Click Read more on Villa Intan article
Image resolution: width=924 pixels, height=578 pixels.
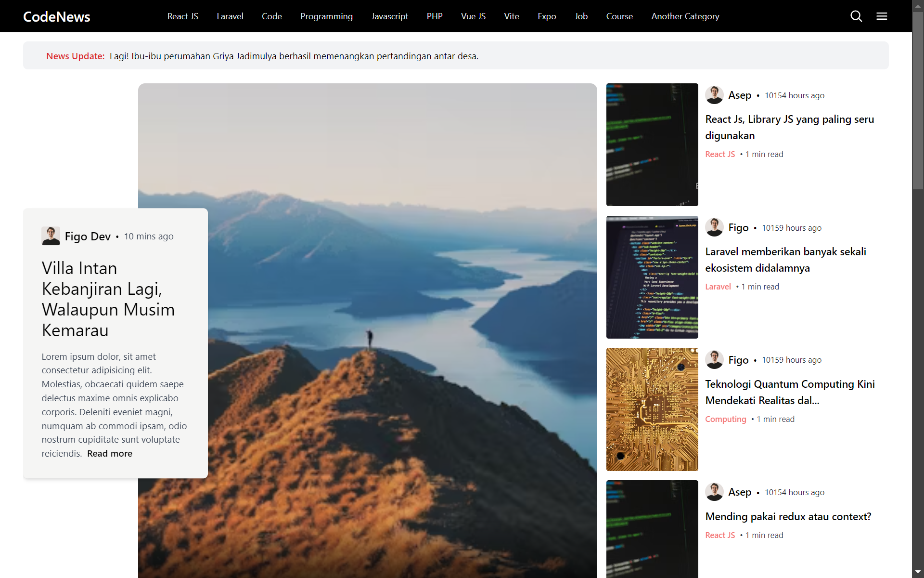(x=109, y=454)
